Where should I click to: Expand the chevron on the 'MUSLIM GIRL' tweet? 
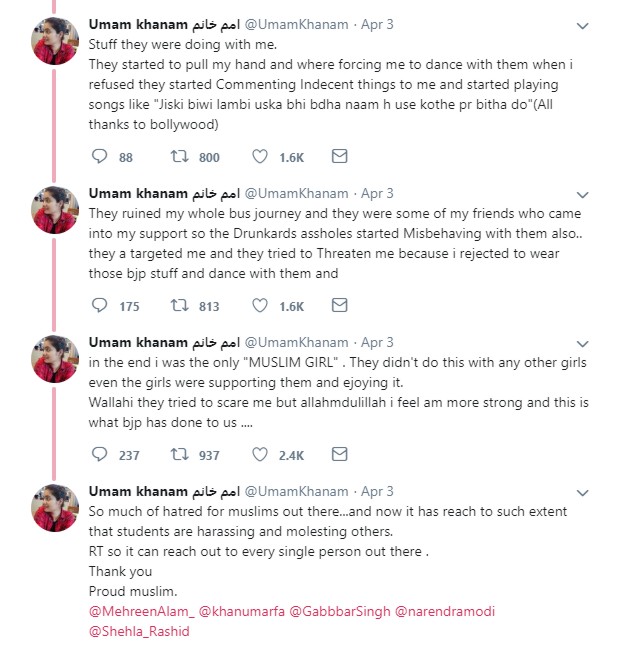(582, 344)
